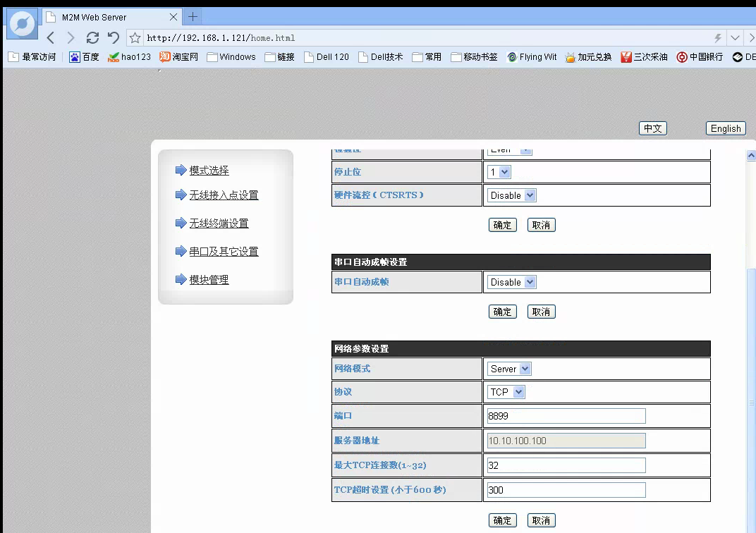The width and height of the screenshot is (756, 533).
Task: Click the 服务器地址 field showing 10.10.100.100
Action: [566, 441]
